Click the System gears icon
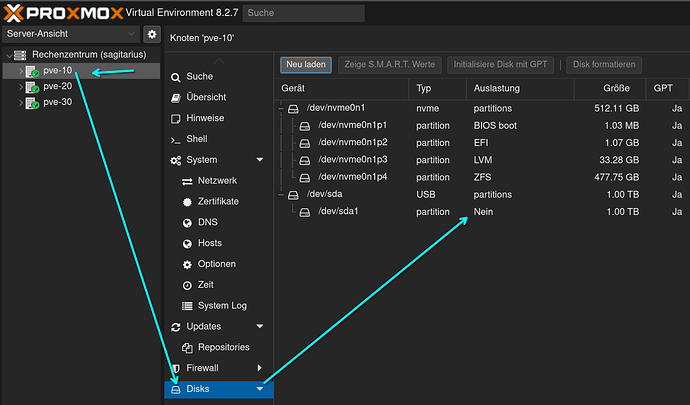 (176, 160)
